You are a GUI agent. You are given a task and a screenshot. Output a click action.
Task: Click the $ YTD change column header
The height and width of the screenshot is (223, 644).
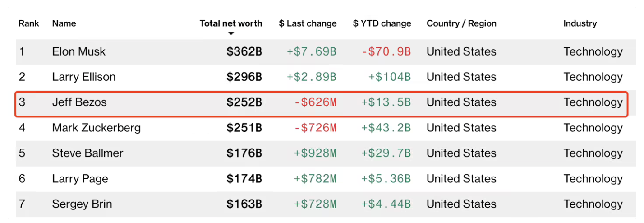pos(382,23)
